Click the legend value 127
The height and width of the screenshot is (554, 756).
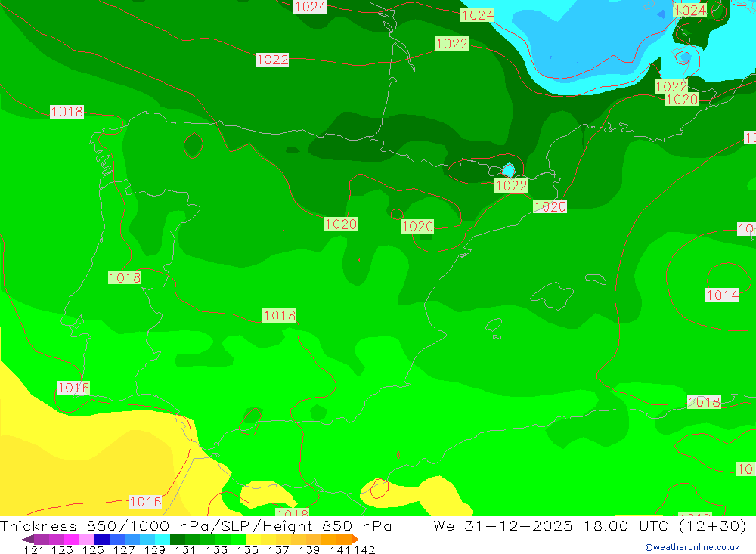click(x=124, y=549)
